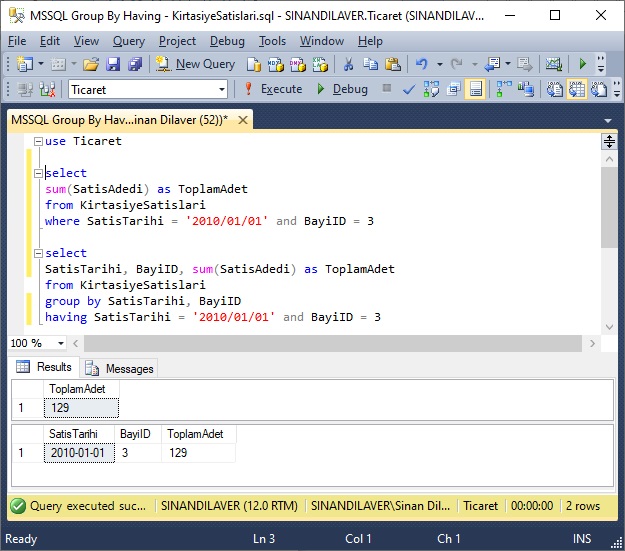This screenshot has width=625, height=551.
Task: Close the MSSQL Group By Having query tab
Action: [243, 120]
